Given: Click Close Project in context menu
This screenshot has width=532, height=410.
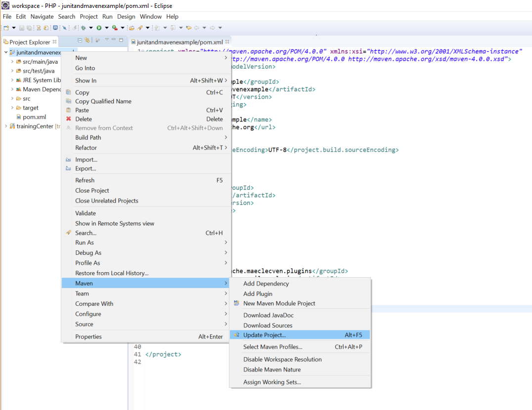Looking at the screenshot, I should 145,191.
